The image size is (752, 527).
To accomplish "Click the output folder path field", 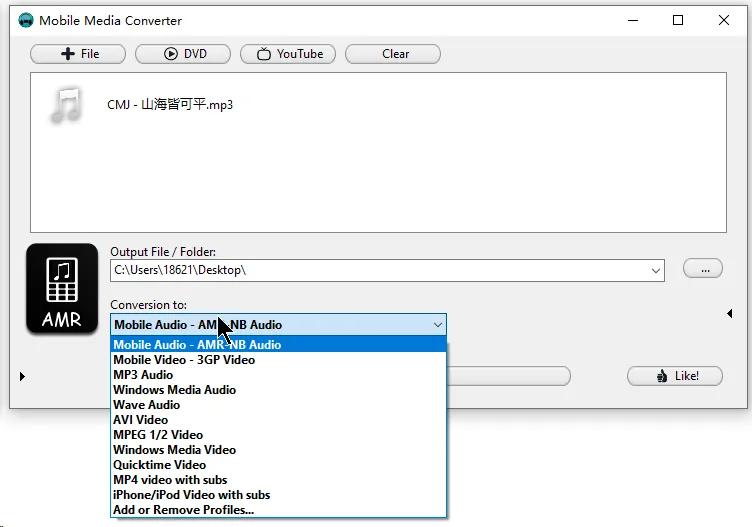I will (x=380, y=270).
